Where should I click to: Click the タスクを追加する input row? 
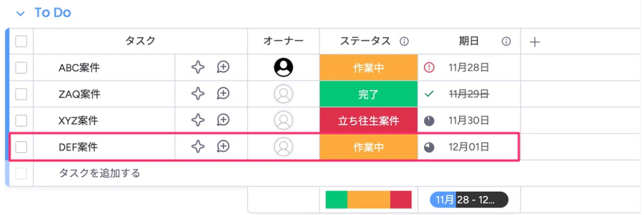pos(100,173)
